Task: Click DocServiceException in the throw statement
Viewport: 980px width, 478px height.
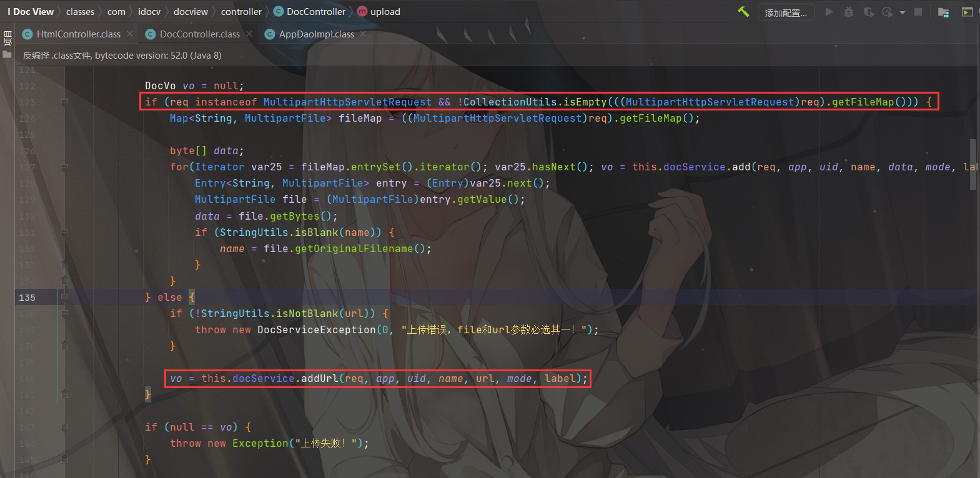Action: (x=317, y=329)
